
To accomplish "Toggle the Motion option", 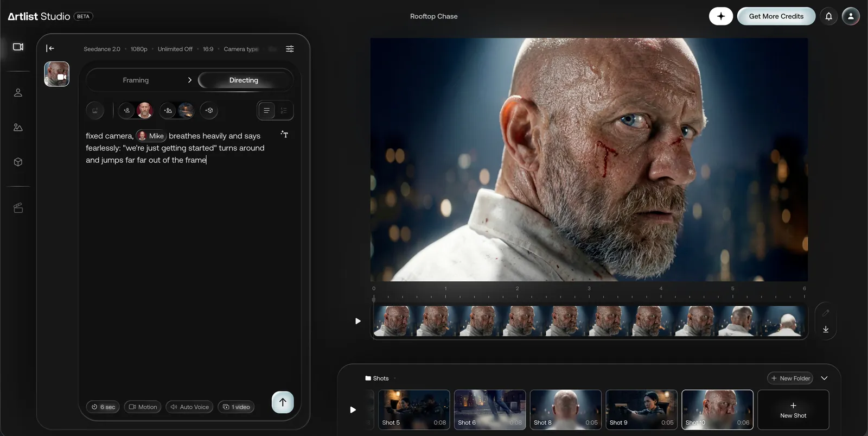I will pos(143,407).
